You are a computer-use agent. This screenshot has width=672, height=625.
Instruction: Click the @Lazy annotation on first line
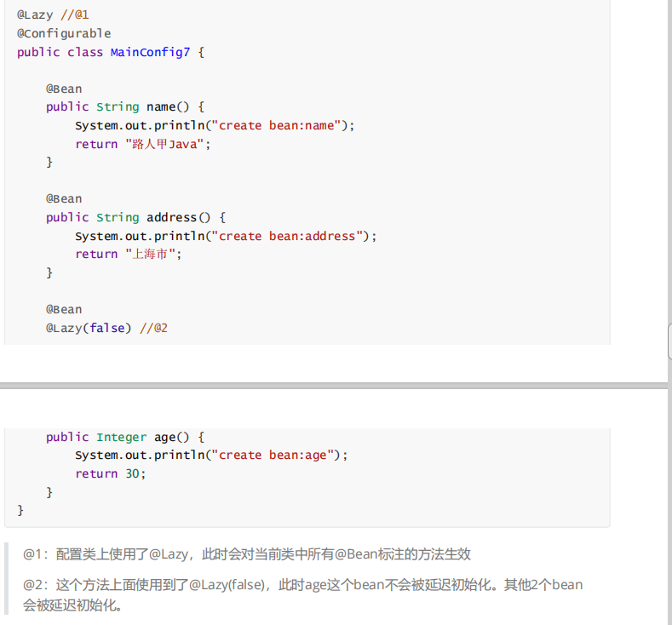(35, 14)
